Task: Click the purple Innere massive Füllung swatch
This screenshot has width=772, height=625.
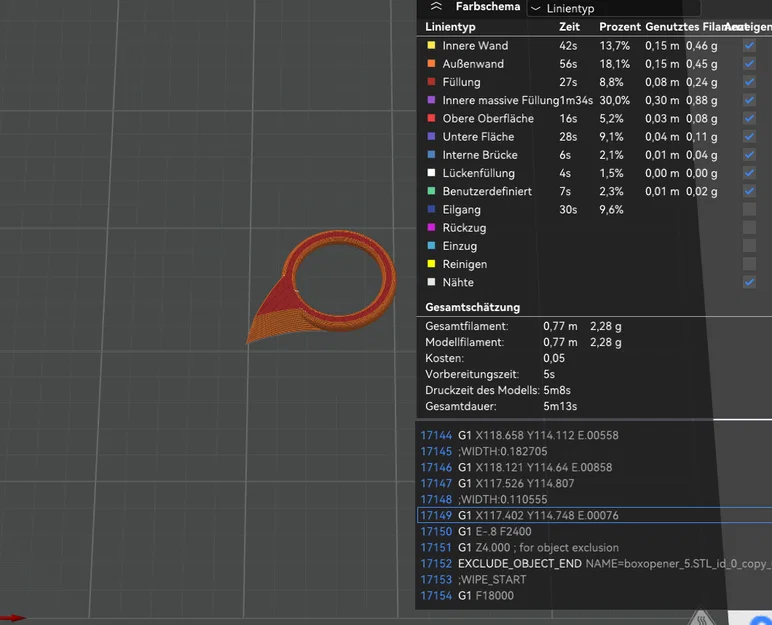Action: [x=431, y=100]
